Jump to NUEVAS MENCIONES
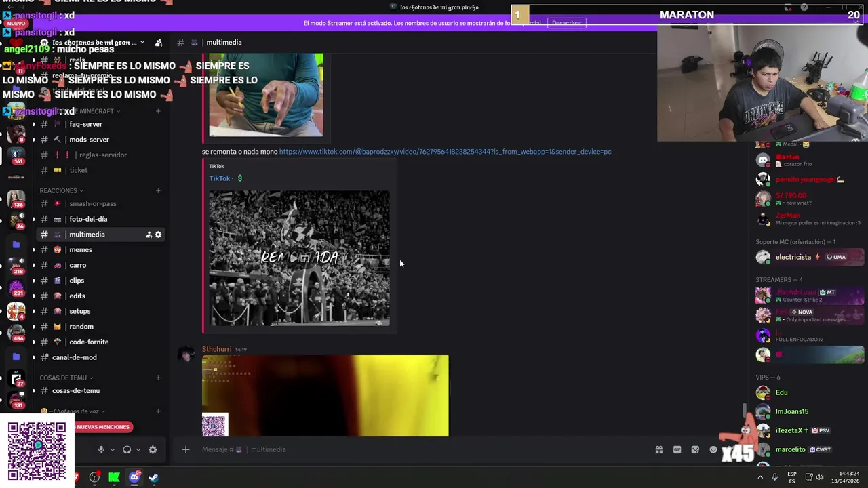Screen dimensions: 868x488 103,427
